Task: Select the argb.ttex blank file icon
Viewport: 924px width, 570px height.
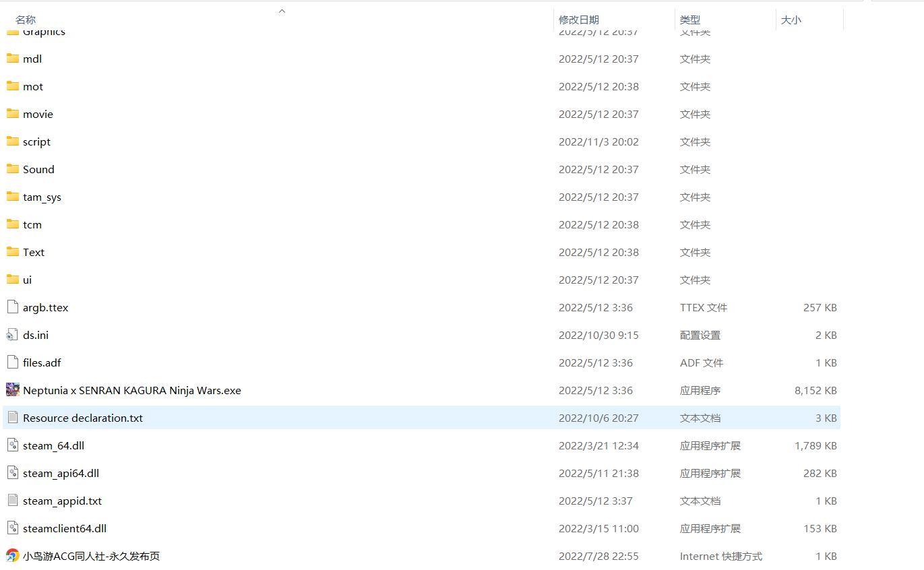Action: 12,307
